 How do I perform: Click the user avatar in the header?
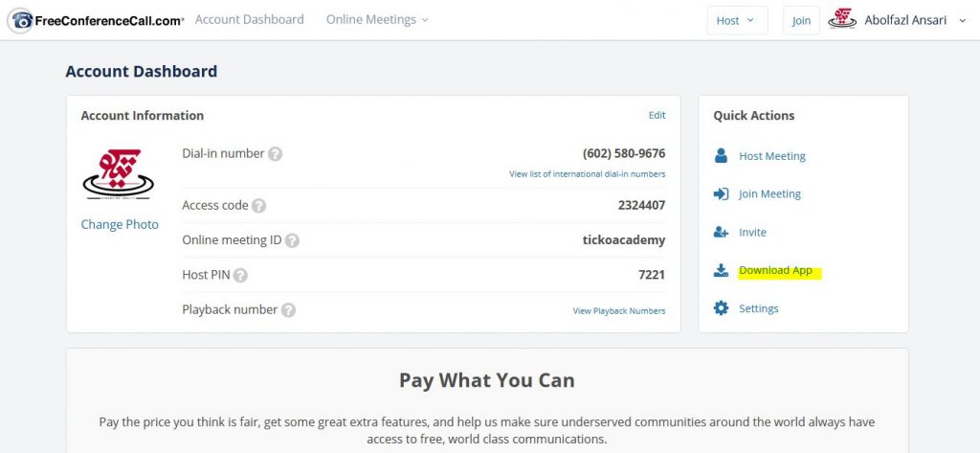pos(842,19)
